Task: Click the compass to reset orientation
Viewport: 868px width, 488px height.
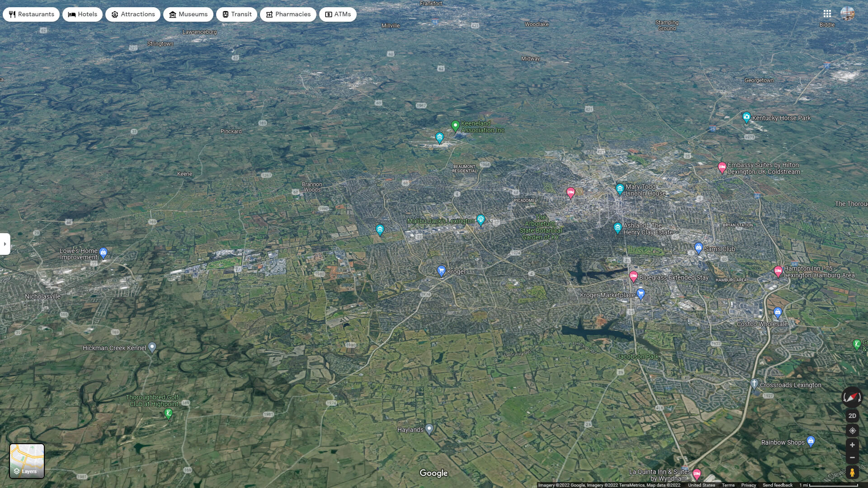Action: 852,398
